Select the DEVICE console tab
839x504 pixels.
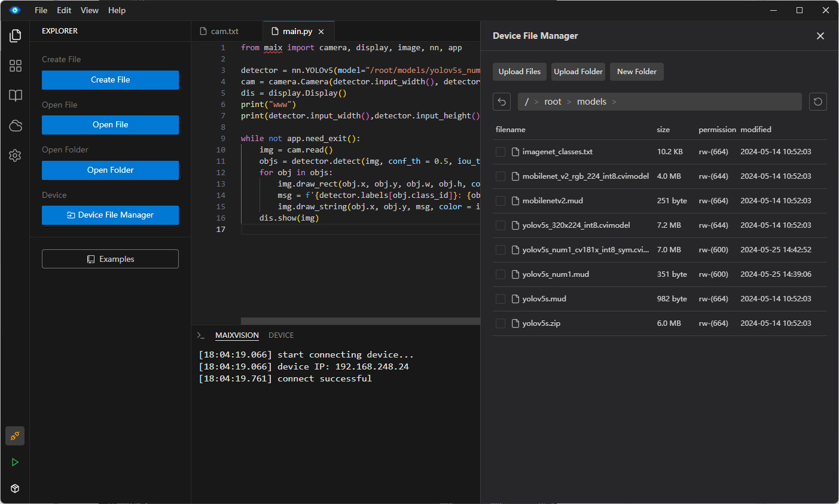coord(281,335)
